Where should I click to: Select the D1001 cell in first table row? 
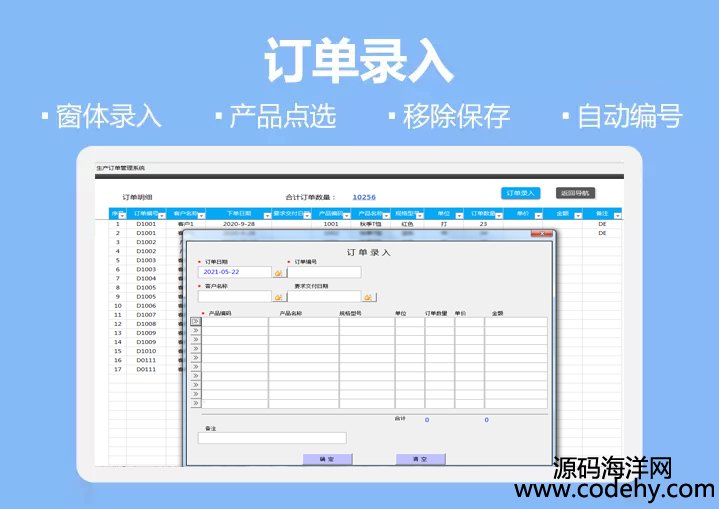146,224
